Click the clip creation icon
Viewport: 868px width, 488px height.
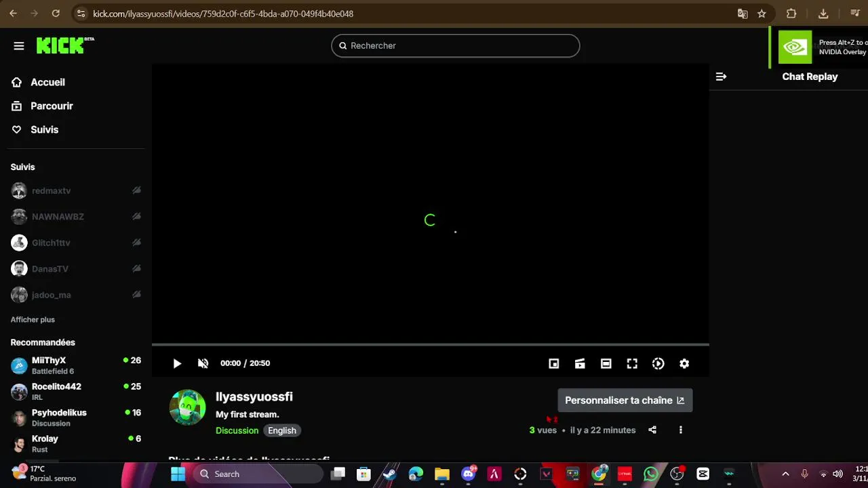(580, 363)
